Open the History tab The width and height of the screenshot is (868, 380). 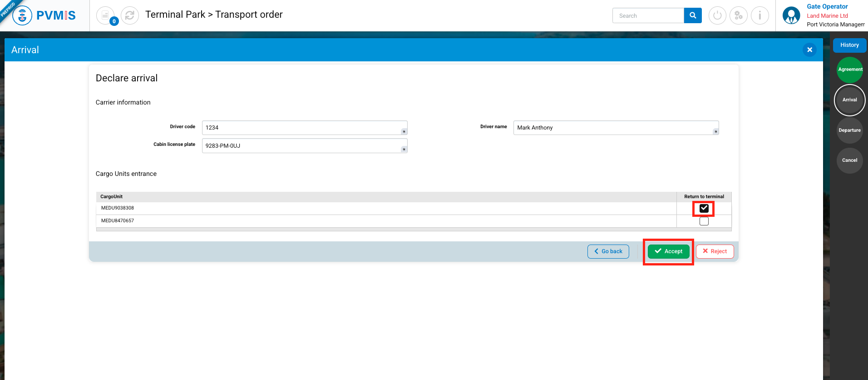849,45
